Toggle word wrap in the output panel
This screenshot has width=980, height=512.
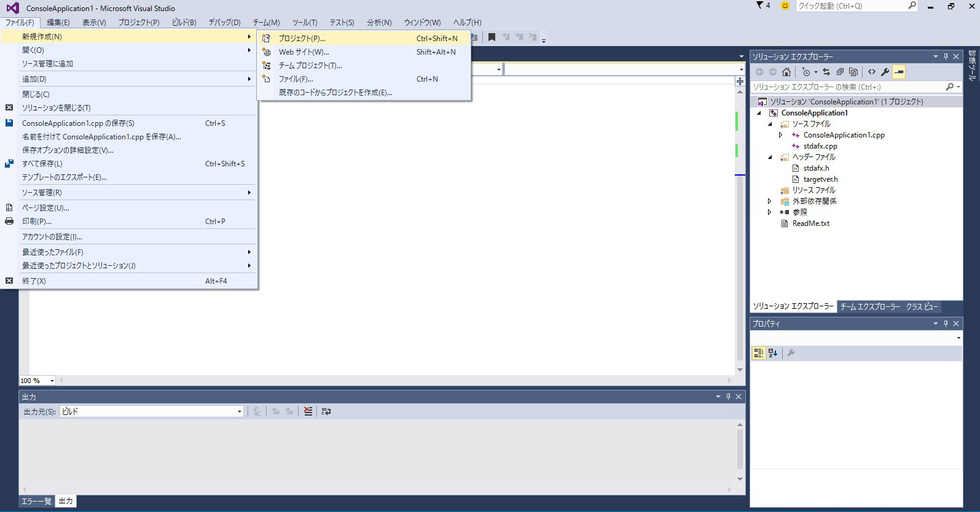[x=326, y=411]
